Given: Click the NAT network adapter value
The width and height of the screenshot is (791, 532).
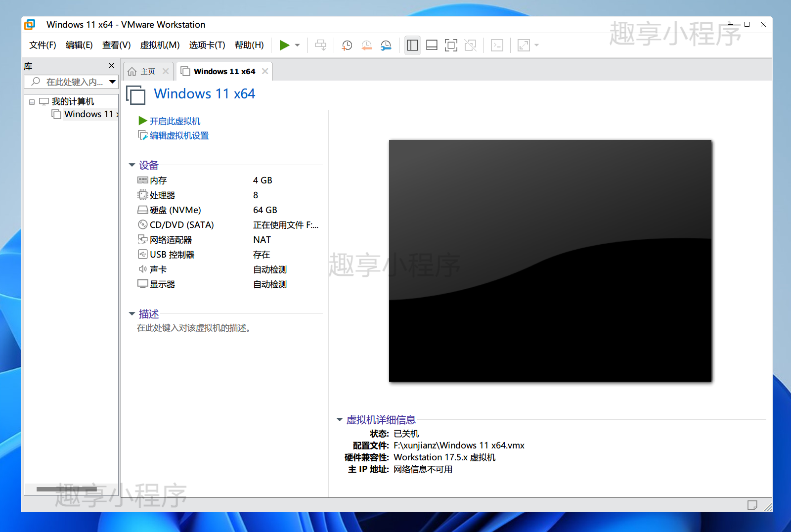Looking at the screenshot, I should click(x=262, y=240).
